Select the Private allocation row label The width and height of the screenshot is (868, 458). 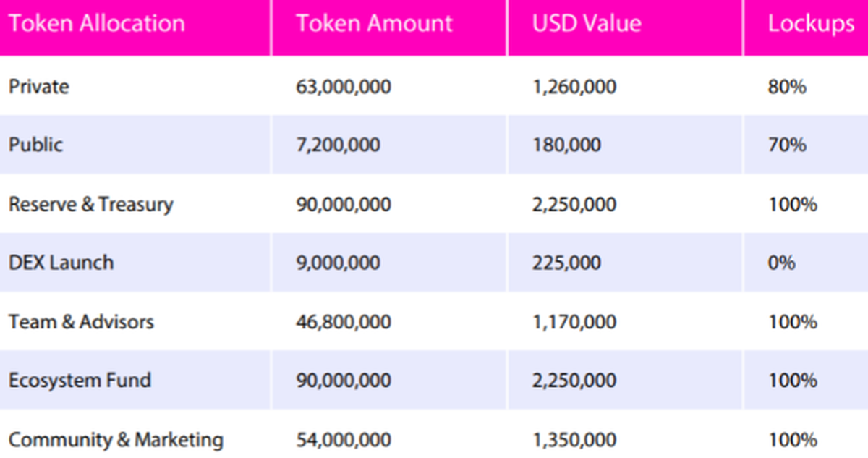tap(39, 87)
